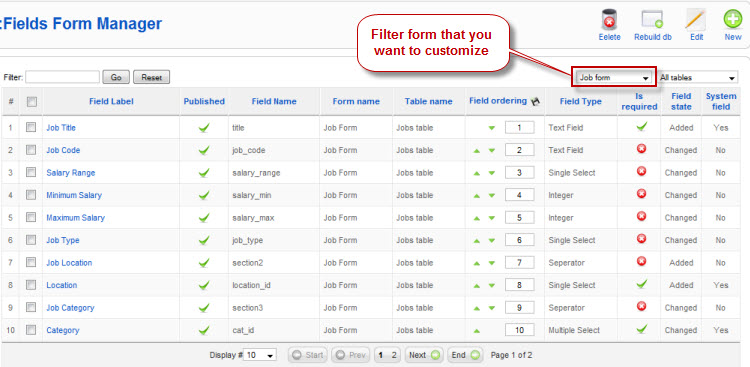This screenshot has height=367, width=750.
Task: Check the Job Location row checkbox
Action: click(31, 262)
